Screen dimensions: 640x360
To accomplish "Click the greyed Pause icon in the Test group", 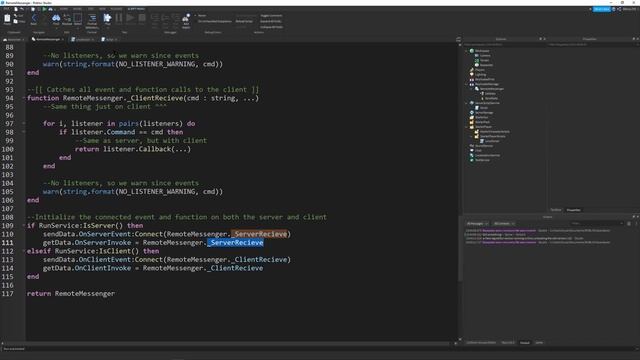I will tap(119, 18).
